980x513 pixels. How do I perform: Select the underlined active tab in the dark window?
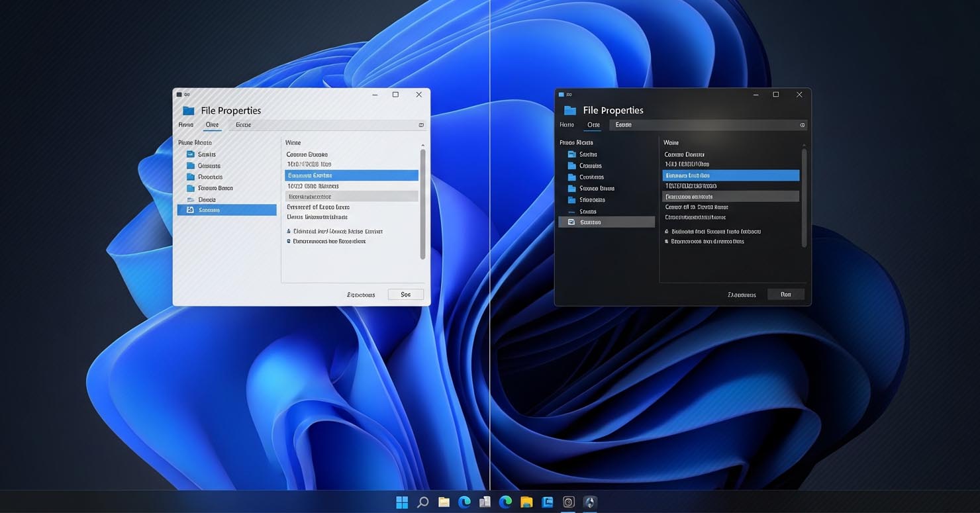593,124
